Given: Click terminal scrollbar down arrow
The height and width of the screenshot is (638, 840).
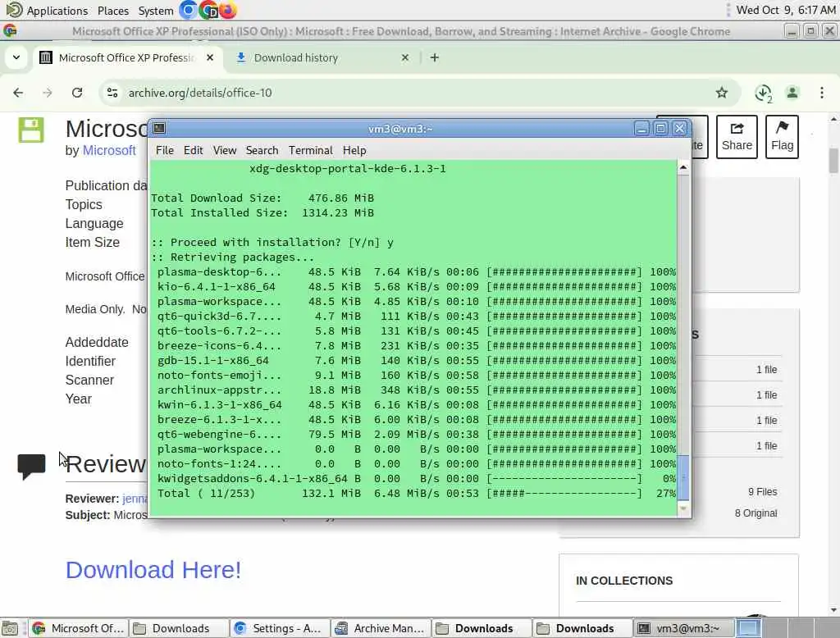Looking at the screenshot, I should click(x=683, y=508).
